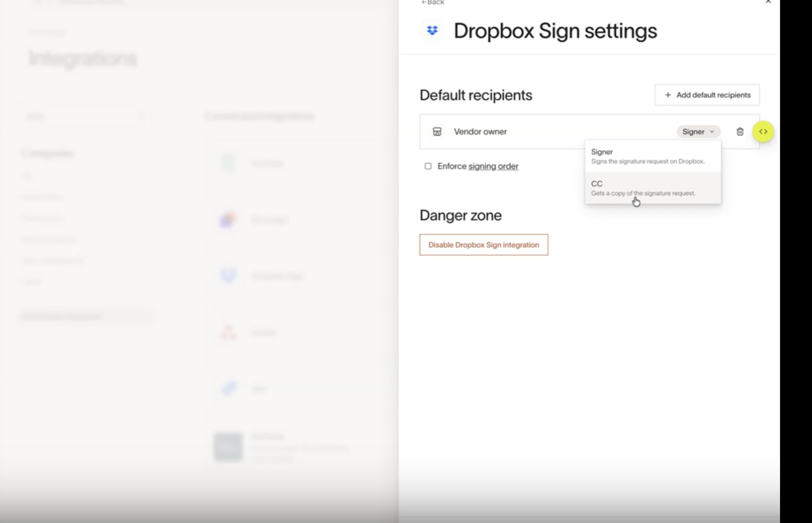Click the Default recipients heading

pos(476,95)
